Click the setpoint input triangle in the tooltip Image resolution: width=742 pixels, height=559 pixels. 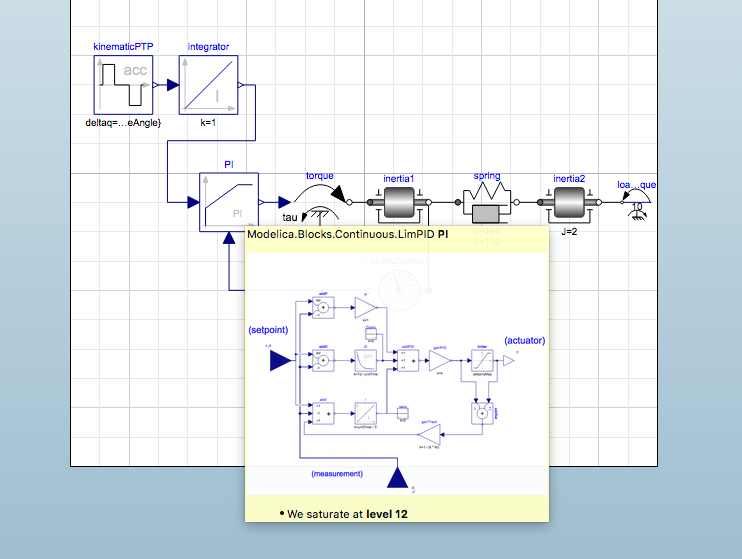point(281,361)
